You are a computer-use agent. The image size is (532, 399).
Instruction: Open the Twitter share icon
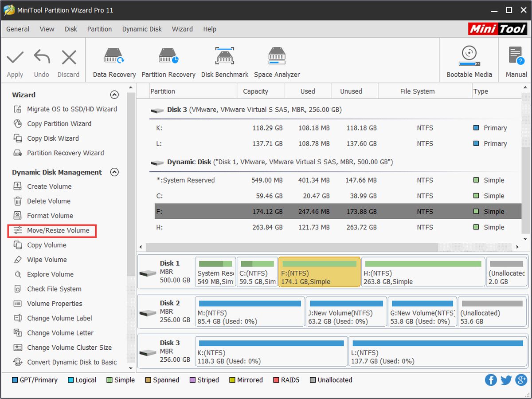tap(506, 380)
